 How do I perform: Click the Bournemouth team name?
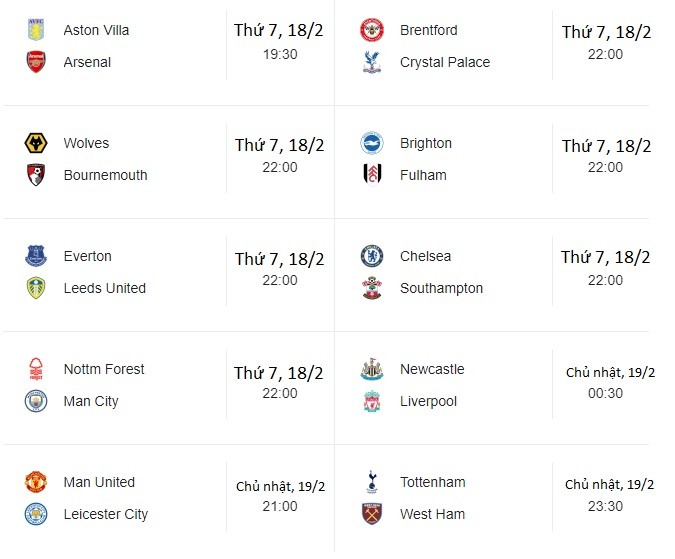pyautogui.click(x=105, y=175)
